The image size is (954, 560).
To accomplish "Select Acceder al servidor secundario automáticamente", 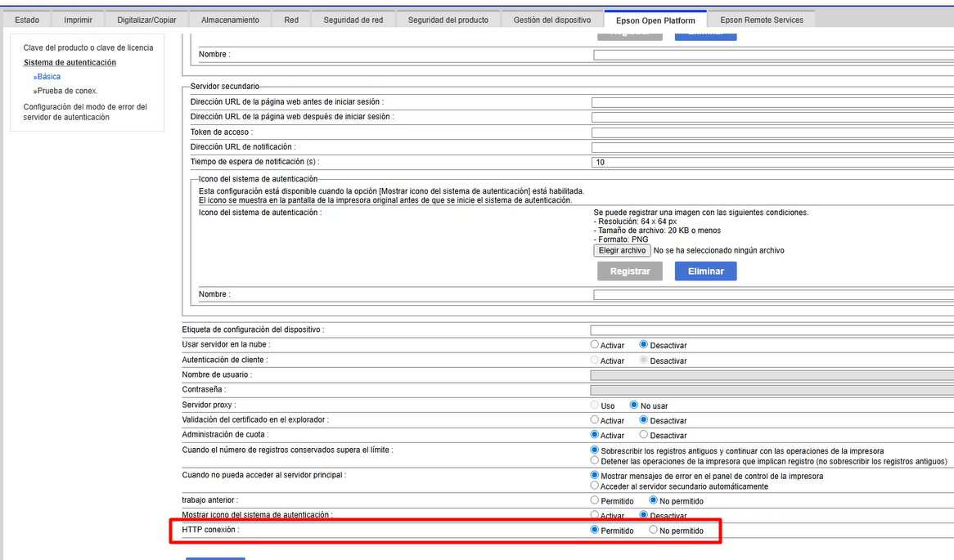I will pos(595,486).
